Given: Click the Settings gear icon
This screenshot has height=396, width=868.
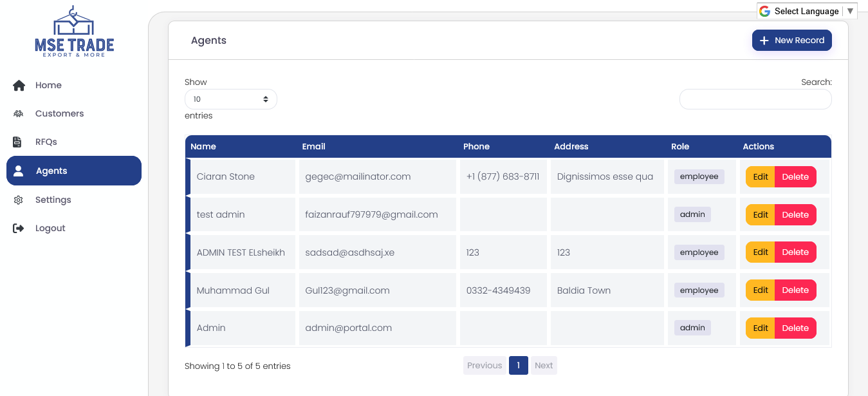Looking at the screenshot, I should click(19, 200).
